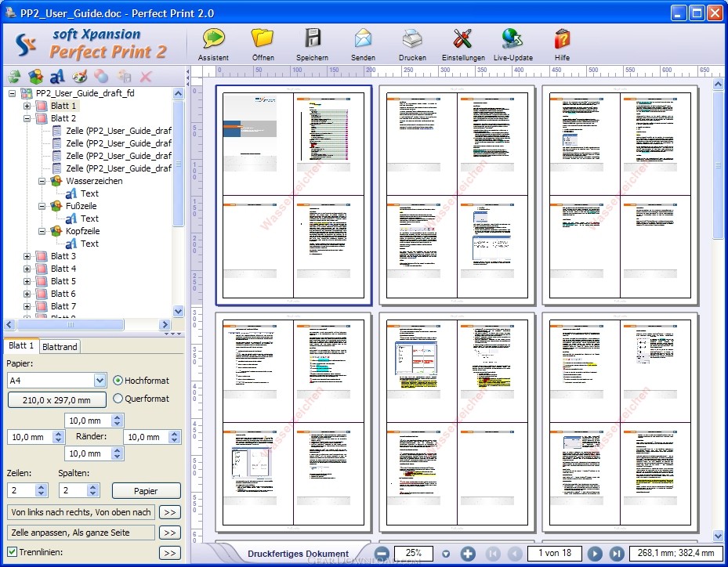Click the paint palette icon
The width and height of the screenshot is (728, 567).
pos(79,77)
